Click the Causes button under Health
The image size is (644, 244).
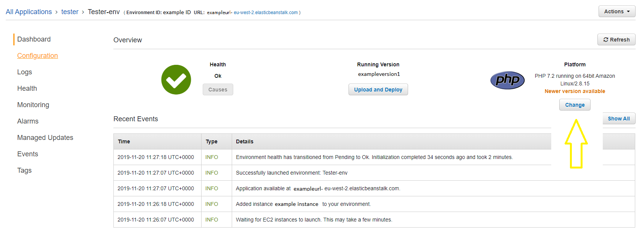pos(218,90)
